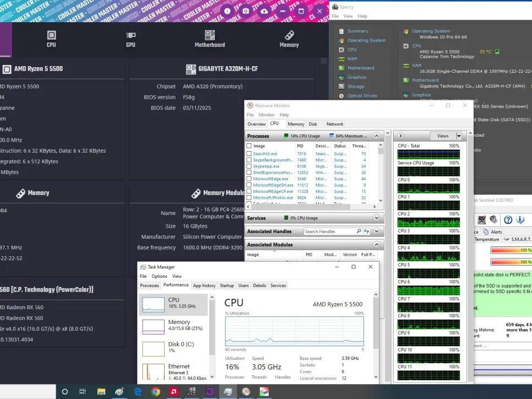The height and width of the screenshot is (399, 532).
Task: Click the search magnifier icon in Associated Handles
Action: pos(359,231)
